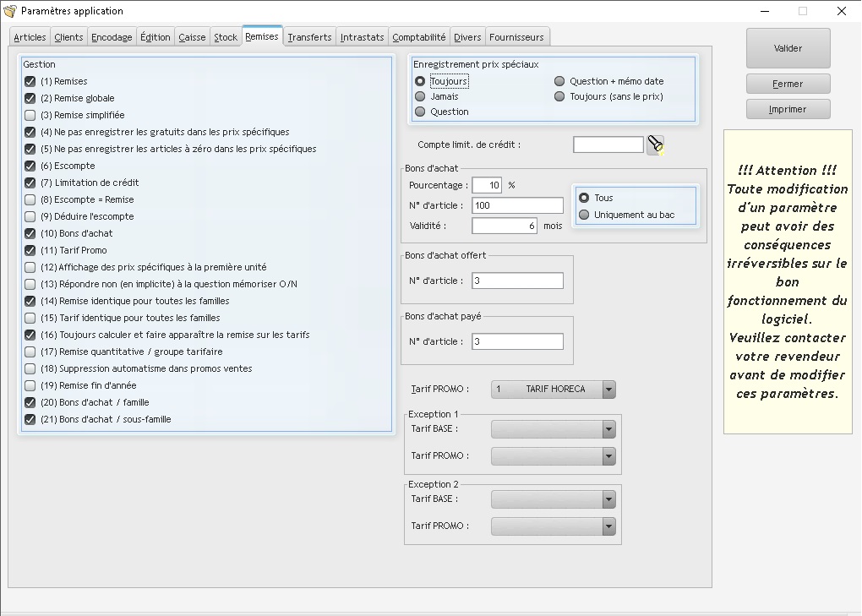Click N° d'article field under Bons d'achat offert
Image resolution: width=862 pixels, height=616 pixels.
click(x=517, y=281)
